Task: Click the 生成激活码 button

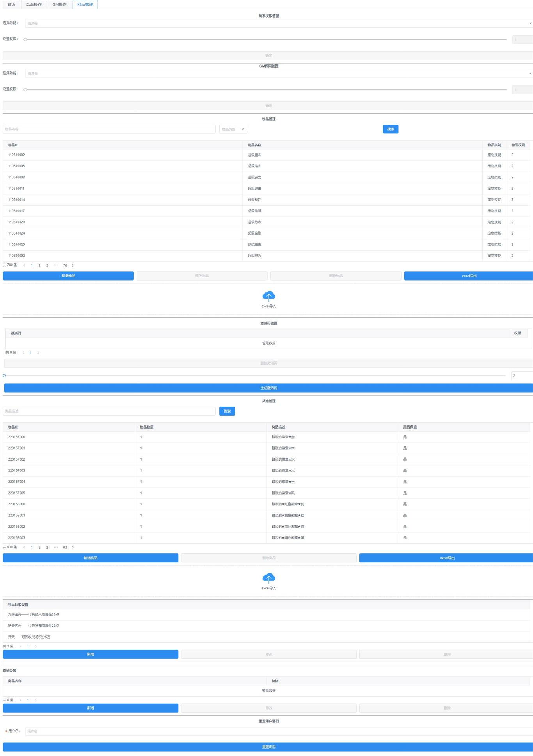Action: 268,388
